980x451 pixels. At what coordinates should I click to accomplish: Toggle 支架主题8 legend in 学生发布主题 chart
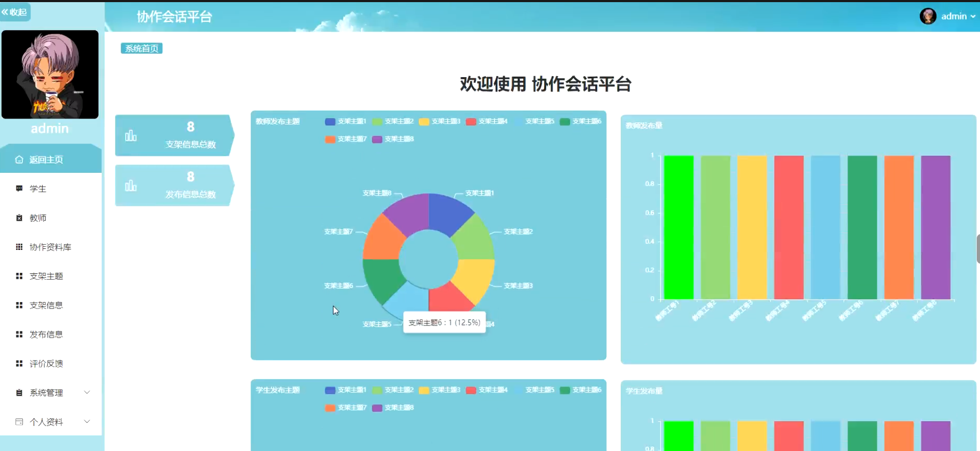click(393, 407)
